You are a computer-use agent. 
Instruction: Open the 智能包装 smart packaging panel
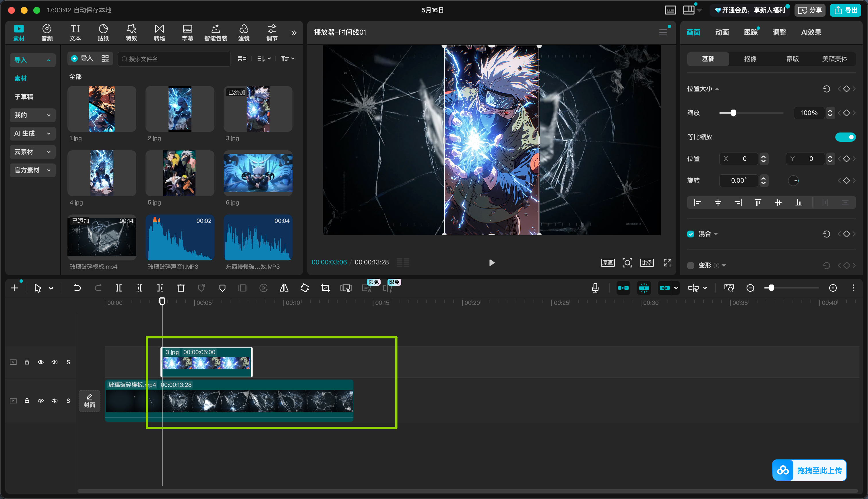click(216, 33)
